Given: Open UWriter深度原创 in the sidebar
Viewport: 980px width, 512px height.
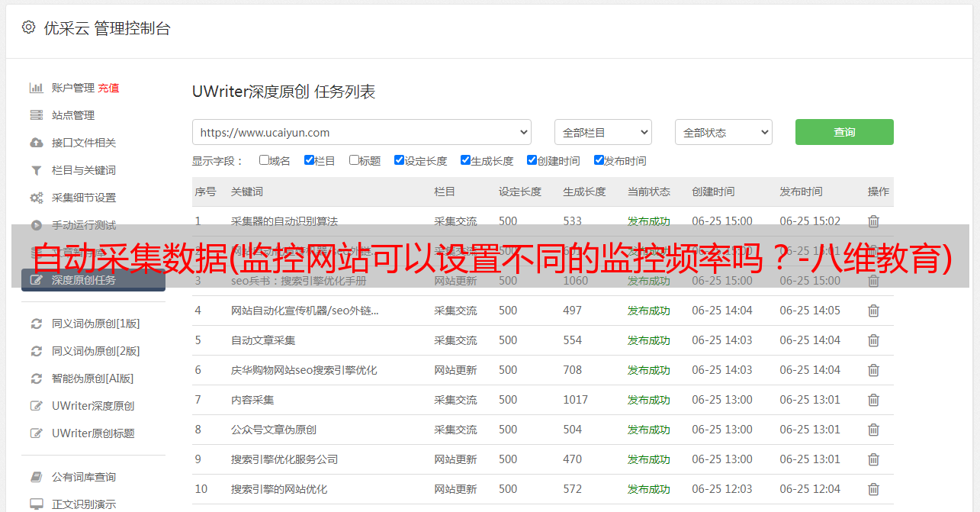Looking at the screenshot, I should [x=93, y=406].
